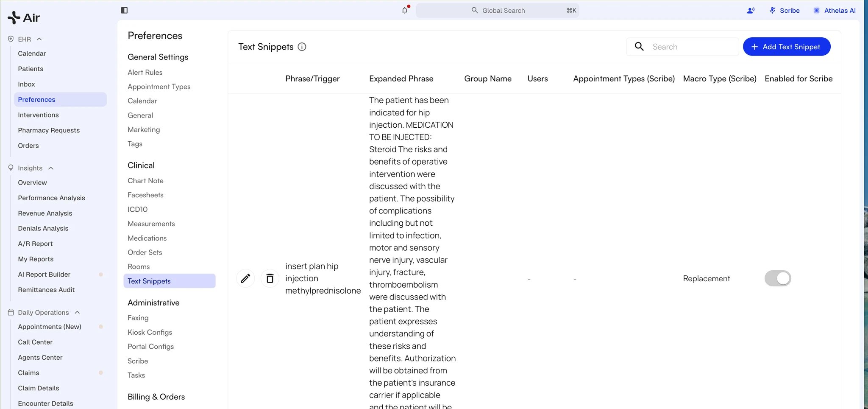
Task: Open Patients in the sidebar
Action: (31, 69)
